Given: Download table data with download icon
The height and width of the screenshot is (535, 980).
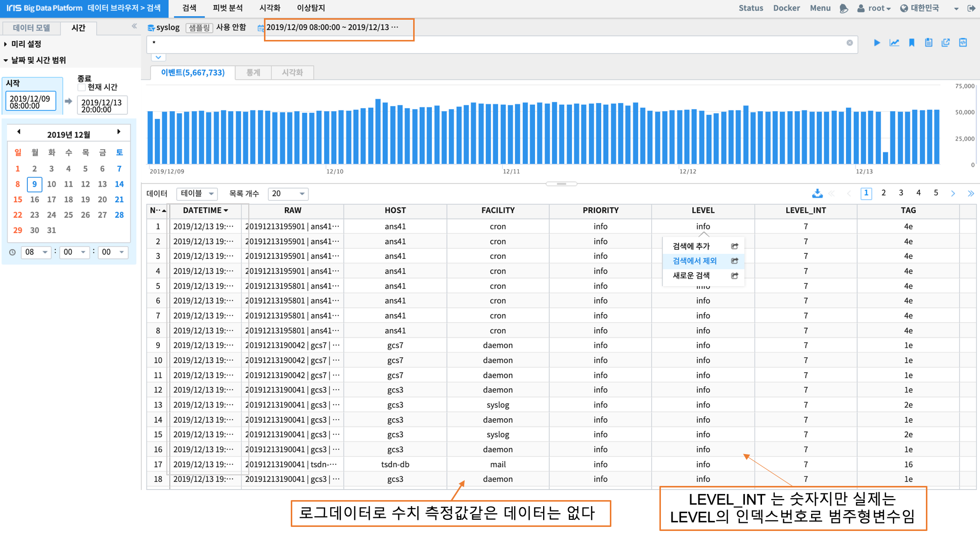Looking at the screenshot, I should 817,193.
